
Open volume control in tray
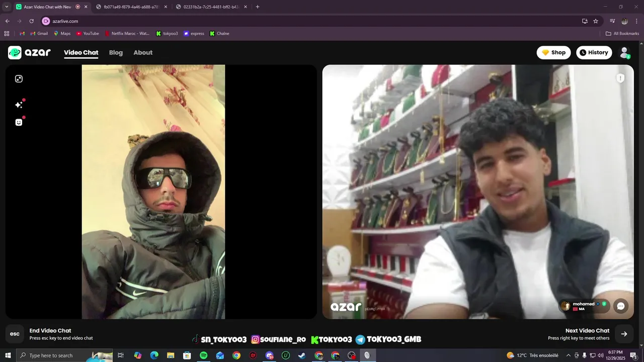pos(600,355)
